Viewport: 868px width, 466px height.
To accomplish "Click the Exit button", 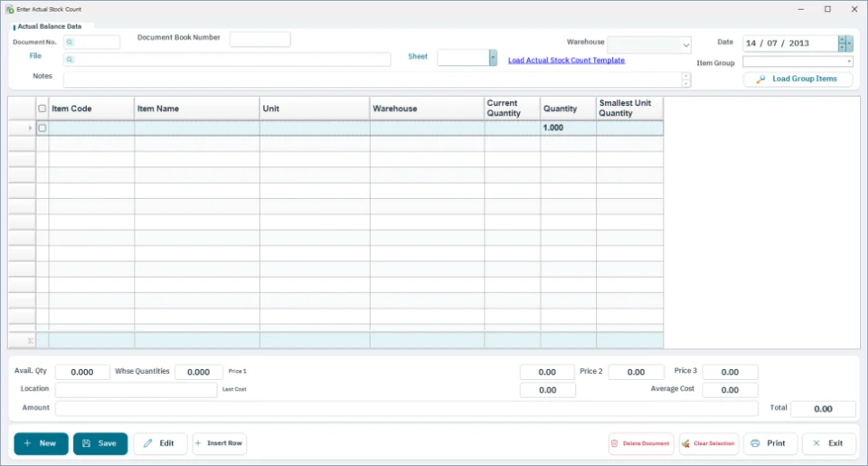I will [x=829, y=443].
